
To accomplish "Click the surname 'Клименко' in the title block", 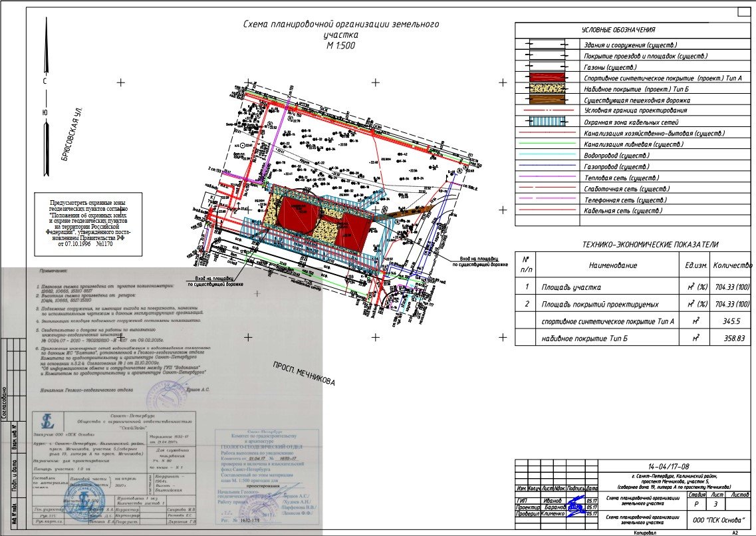I will pyautogui.click(x=553, y=513).
